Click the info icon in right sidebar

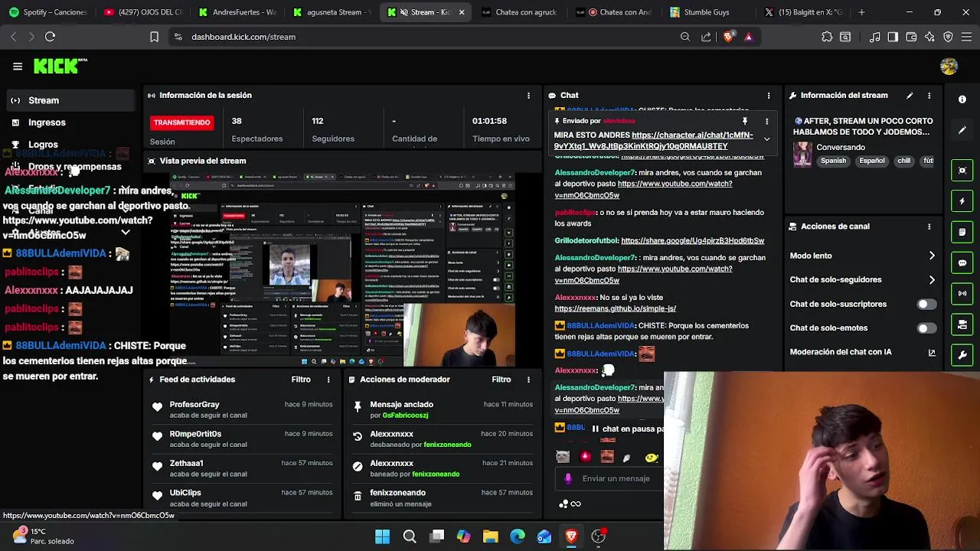pos(962,99)
